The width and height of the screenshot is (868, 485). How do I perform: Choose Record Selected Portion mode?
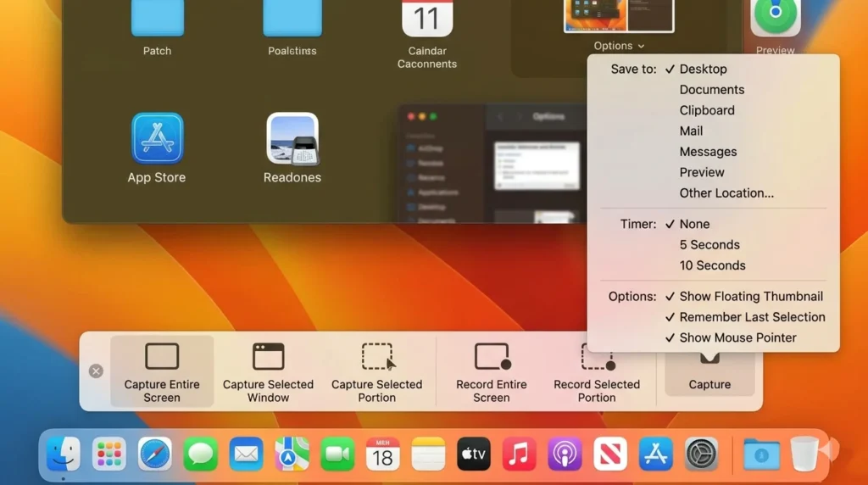pyautogui.click(x=596, y=371)
